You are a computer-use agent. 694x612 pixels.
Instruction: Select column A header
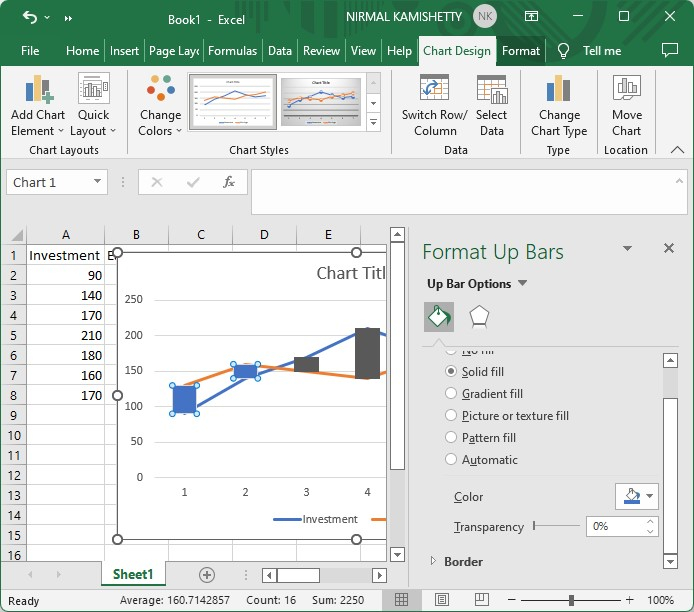66,235
